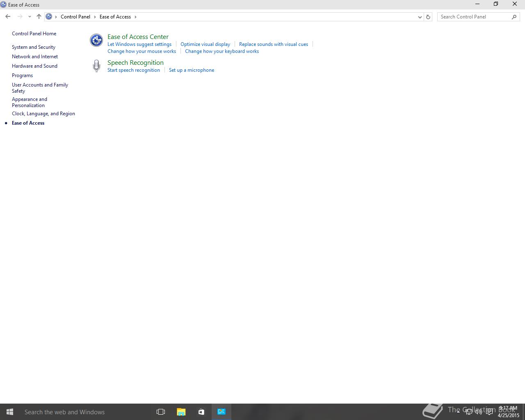Click the Control Panel taskbar button
Screen dimensions: 525x420
(x=221, y=412)
